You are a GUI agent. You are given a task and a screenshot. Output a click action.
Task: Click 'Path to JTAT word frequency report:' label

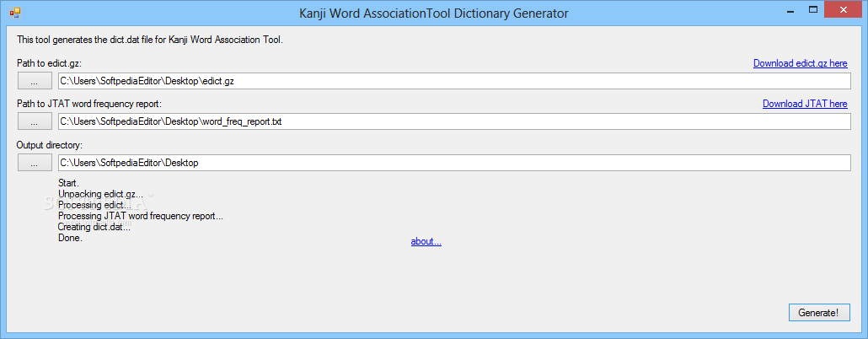pyautogui.click(x=89, y=104)
